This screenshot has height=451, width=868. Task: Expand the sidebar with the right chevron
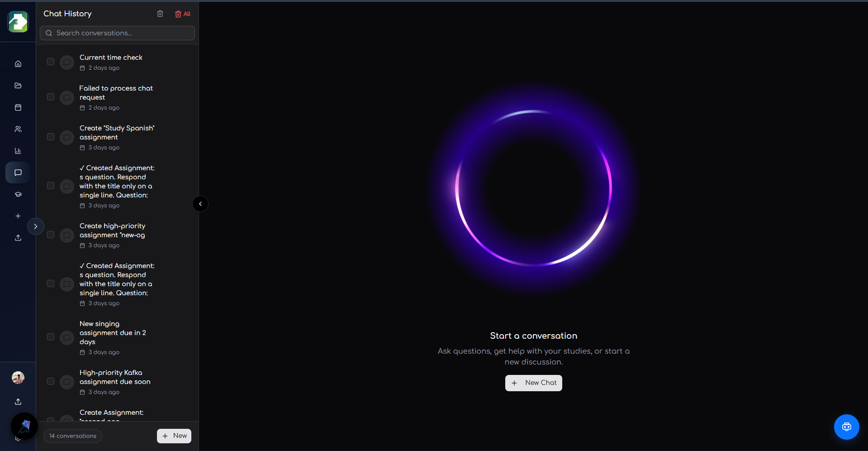[x=36, y=226]
